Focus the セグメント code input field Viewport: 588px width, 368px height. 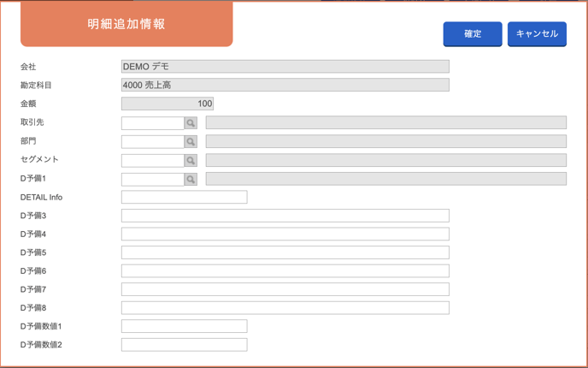(x=153, y=160)
